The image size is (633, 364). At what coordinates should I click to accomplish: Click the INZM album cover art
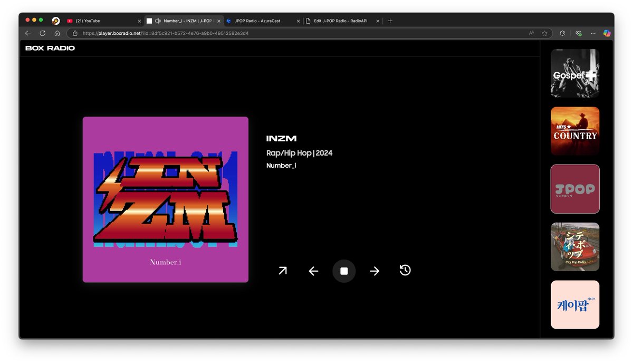point(166,199)
